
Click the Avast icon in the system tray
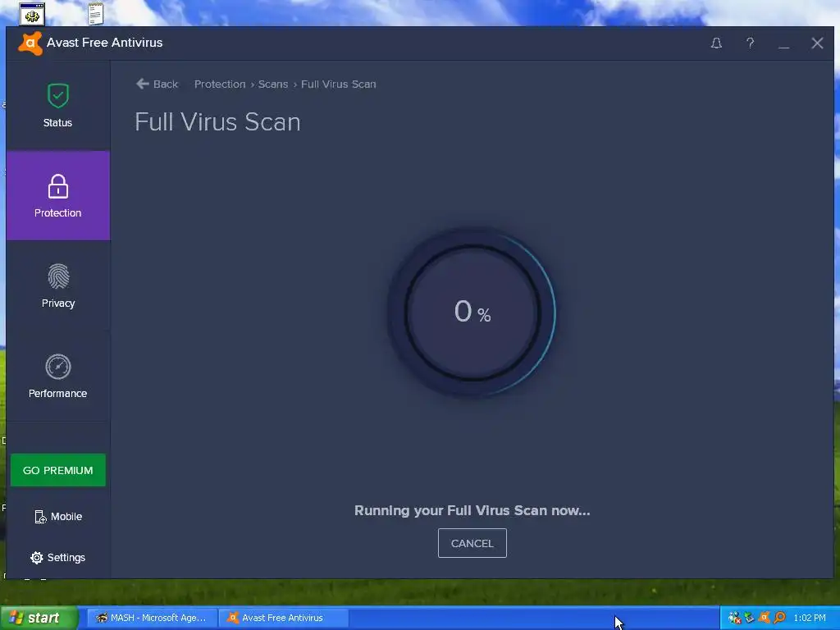765,618
